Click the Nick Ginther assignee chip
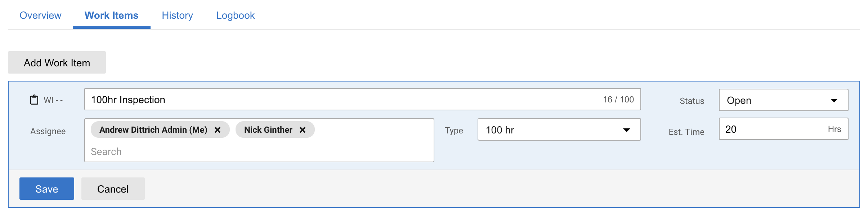 click(x=275, y=130)
